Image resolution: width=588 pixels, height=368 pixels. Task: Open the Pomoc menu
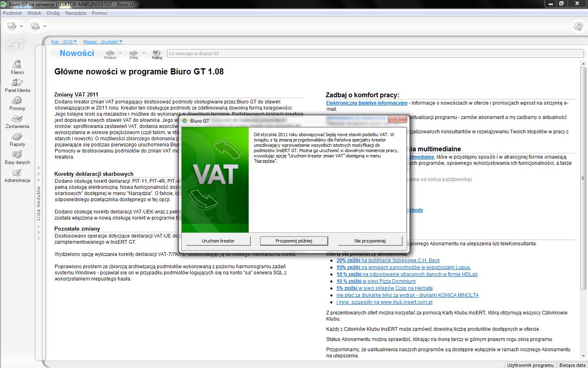click(x=100, y=13)
